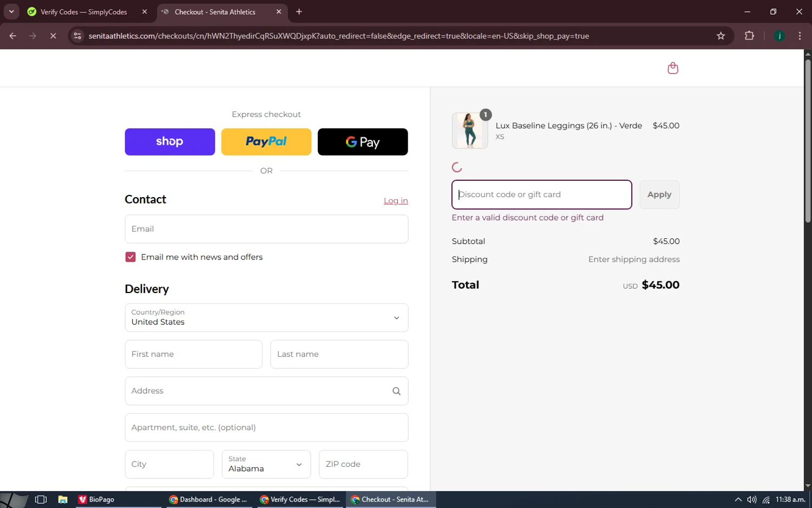Open Checkout - Senita At... taskbar window
This screenshot has height=508, width=812.
390,499
